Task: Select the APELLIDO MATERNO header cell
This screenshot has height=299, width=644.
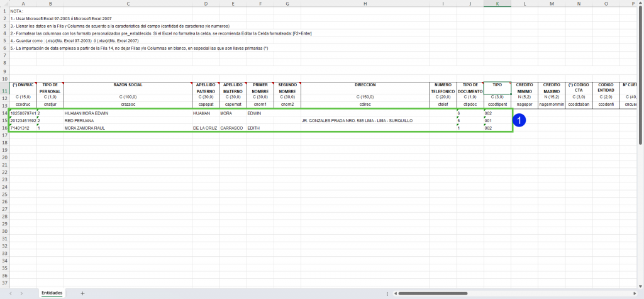Action: click(x=233, y=88)
